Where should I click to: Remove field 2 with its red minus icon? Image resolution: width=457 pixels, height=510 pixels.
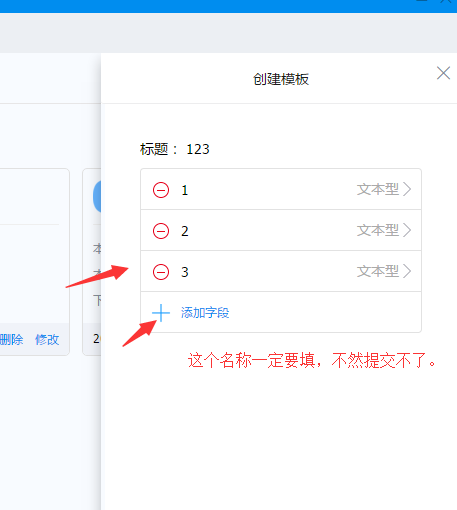point(161,231)
